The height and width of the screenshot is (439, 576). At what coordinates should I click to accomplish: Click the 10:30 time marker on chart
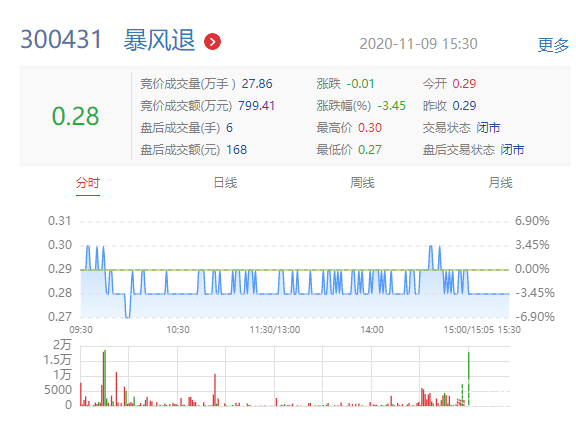(178, 330)
